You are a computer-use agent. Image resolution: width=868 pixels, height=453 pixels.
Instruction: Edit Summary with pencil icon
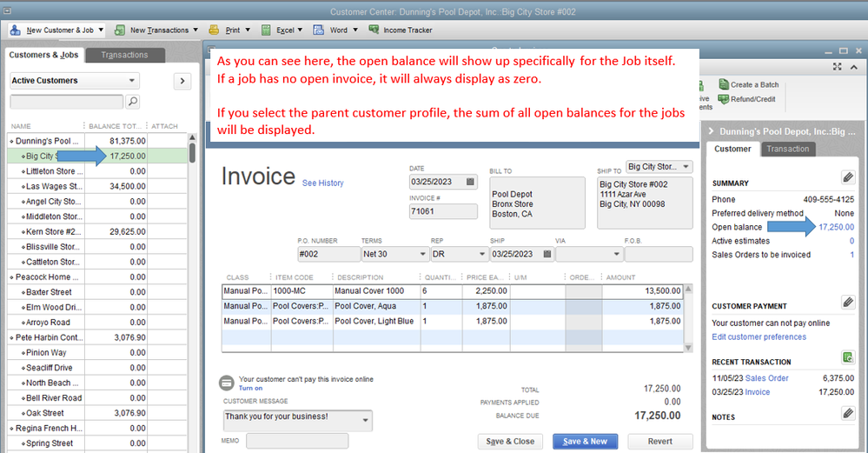848,177
